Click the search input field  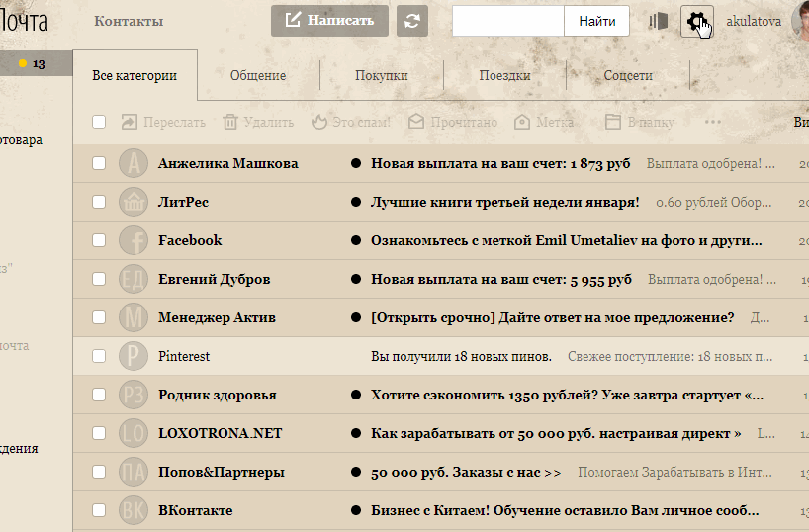click(x=508, y=21)
